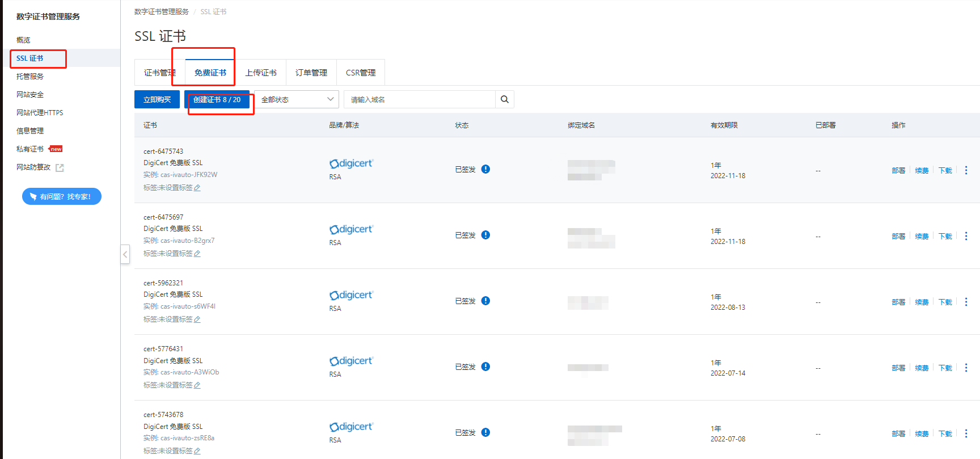Expand the 全部状态 status filter dropdown
The image size is (980, 459).
(x=297, y=99)
